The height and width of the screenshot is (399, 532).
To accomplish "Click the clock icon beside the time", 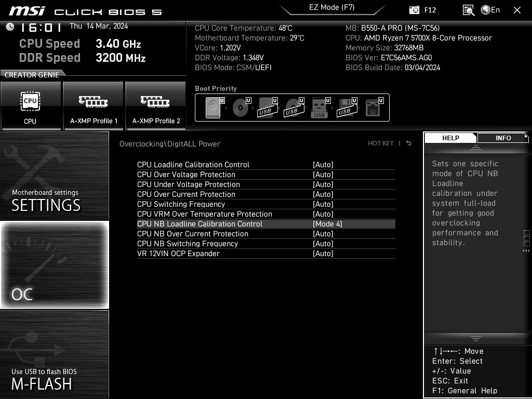I will [x=10, y=27].
